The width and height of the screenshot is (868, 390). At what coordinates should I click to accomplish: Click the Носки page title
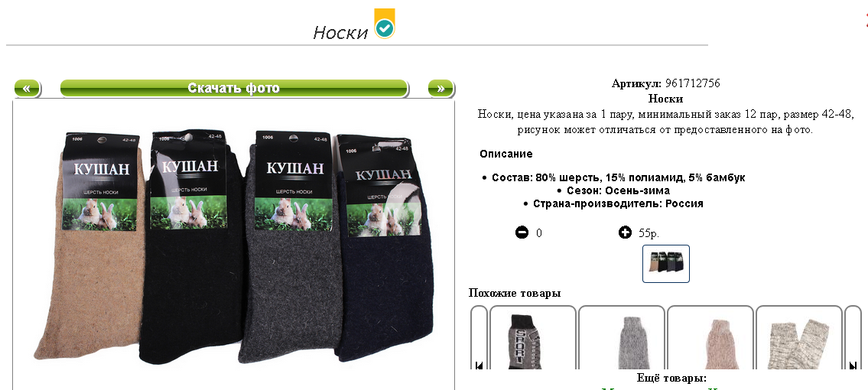point(340,33)
